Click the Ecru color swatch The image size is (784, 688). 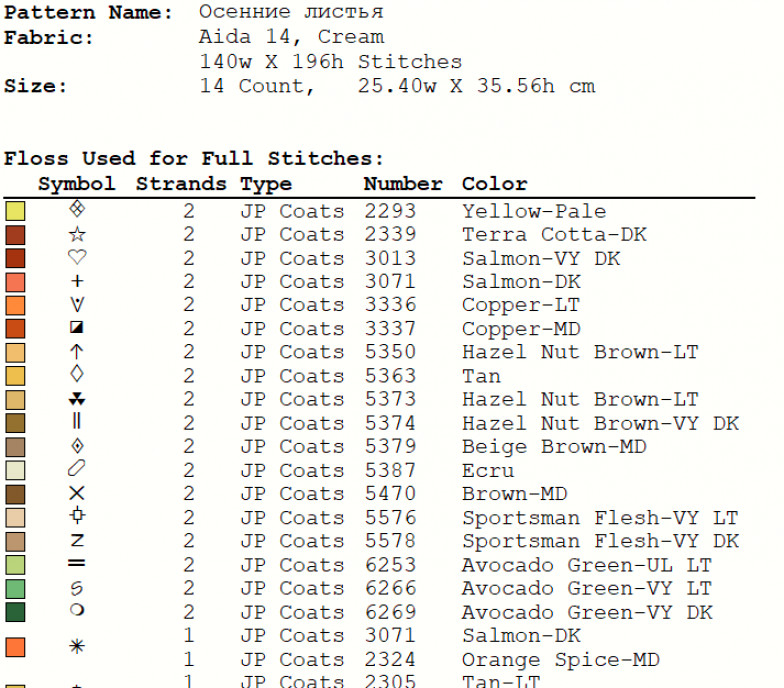[x=16, y=470]
